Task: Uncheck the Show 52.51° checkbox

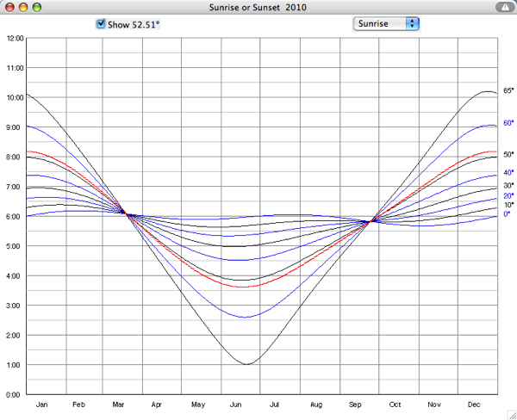Action: click(x=101, y=24)
